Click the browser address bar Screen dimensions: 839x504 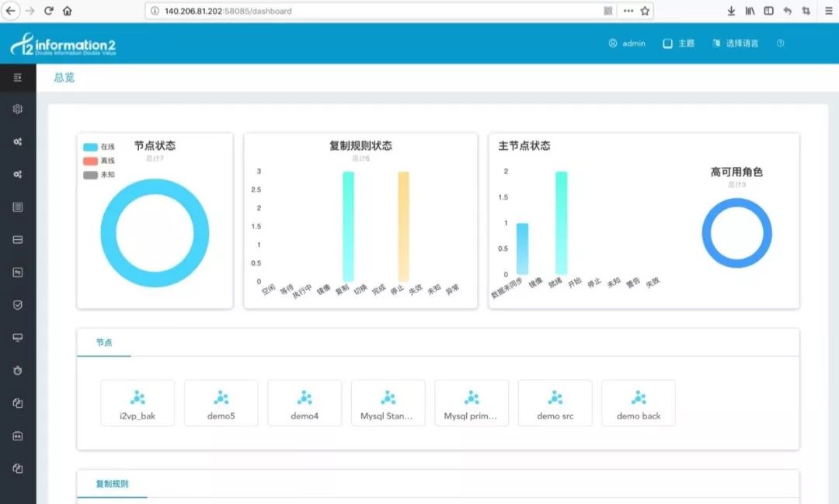click(x=373, y=11)
